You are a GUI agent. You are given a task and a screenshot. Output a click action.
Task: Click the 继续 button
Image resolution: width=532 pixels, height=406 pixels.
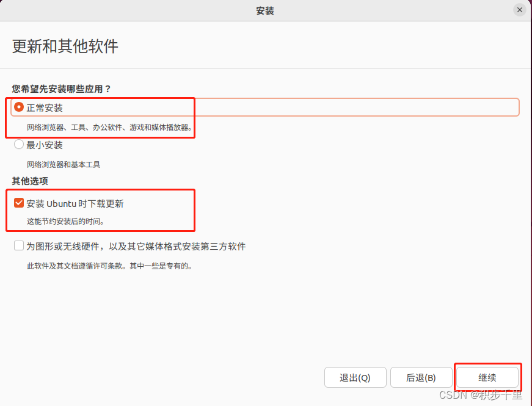coord(487,377)
